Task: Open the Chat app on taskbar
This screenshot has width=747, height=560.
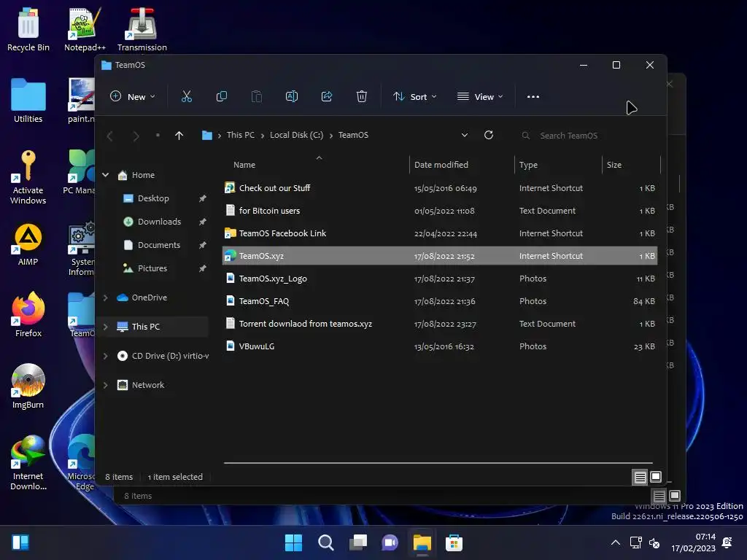Action: (390, 542)
